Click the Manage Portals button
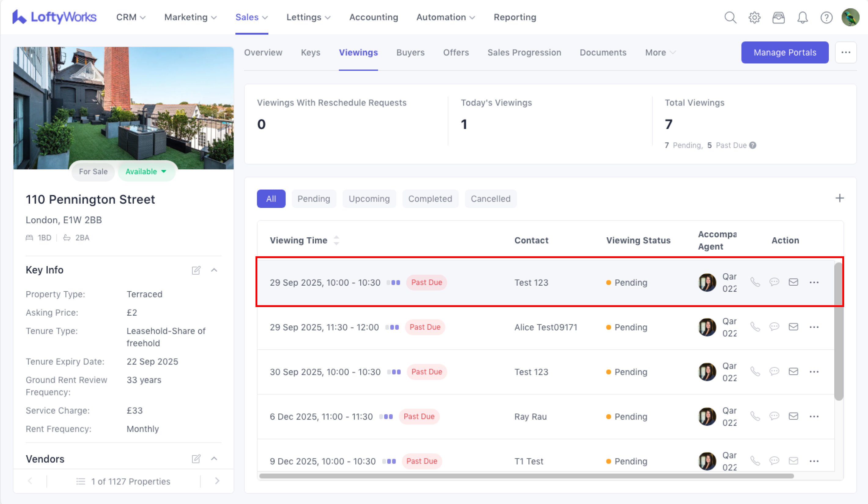Image resolution: width=868 pixels, height=504 pixels. click(784, 52)
